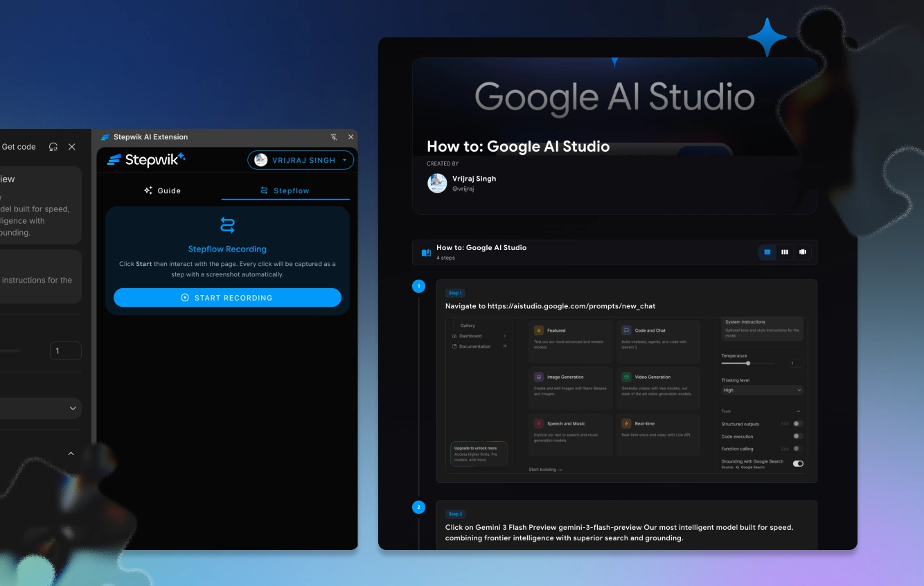924x586 pixels.
Task: Click the 'System instructions' box in Step 1 screenshot
Action: point(762,328)
